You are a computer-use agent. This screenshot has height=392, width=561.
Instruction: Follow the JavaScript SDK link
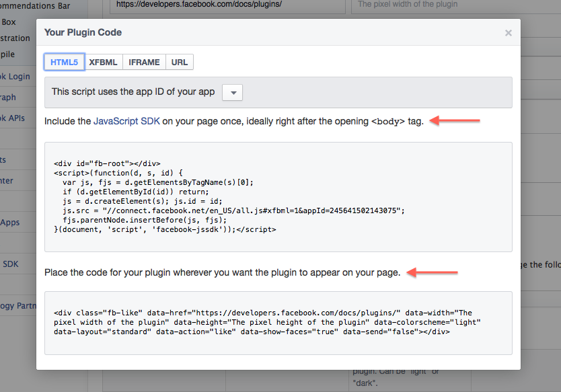(126, 121)
